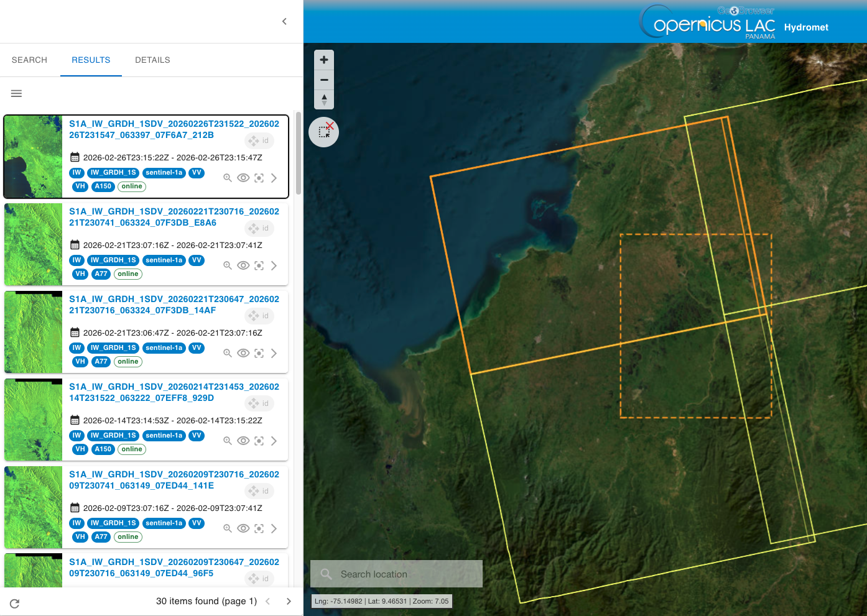This screenshot has height=616, width=867.
Task: Switch to the DETAILS tab
Action: (152, 60)
